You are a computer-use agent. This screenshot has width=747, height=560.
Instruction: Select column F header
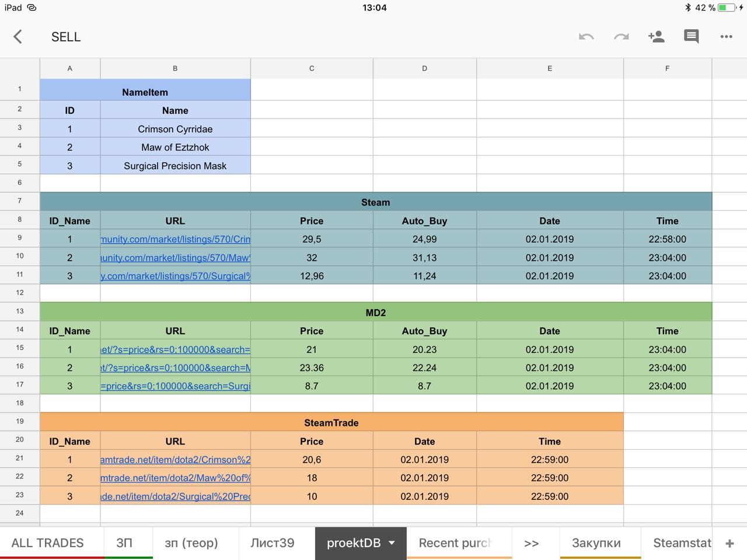click(668, 68)
